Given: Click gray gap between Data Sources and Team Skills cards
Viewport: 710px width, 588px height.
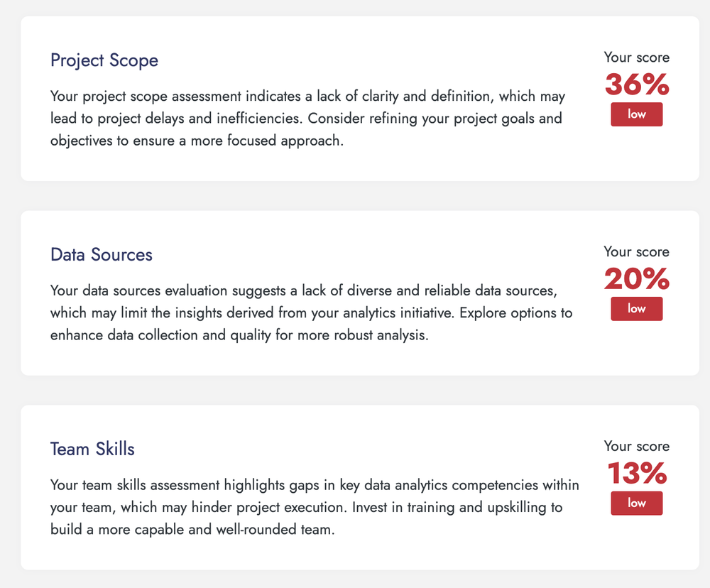Looking at the screenshot, I should [x=355, y=391].
